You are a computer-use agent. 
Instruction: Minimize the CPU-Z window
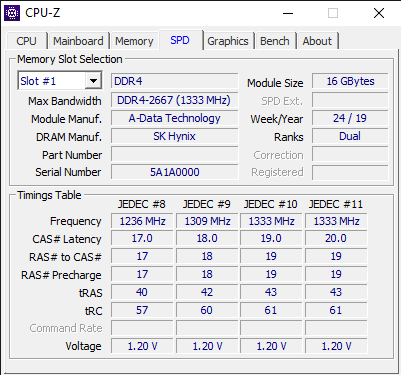coord(288,13)
